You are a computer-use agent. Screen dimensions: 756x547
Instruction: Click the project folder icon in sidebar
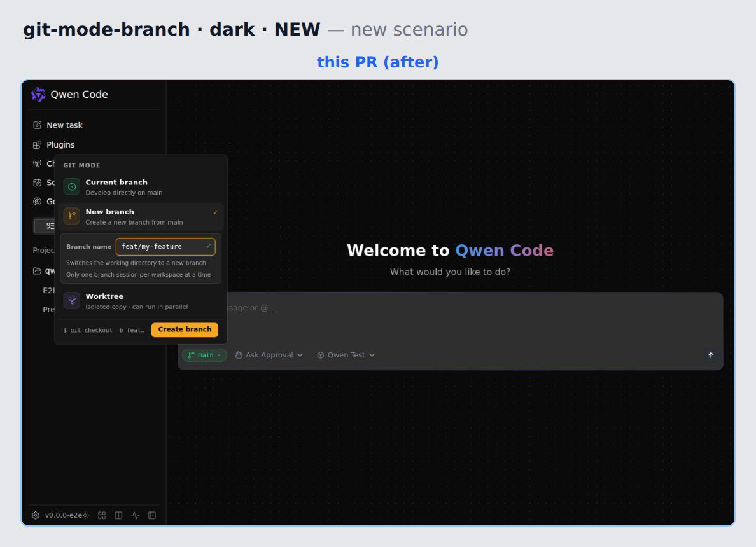(37, 271)
